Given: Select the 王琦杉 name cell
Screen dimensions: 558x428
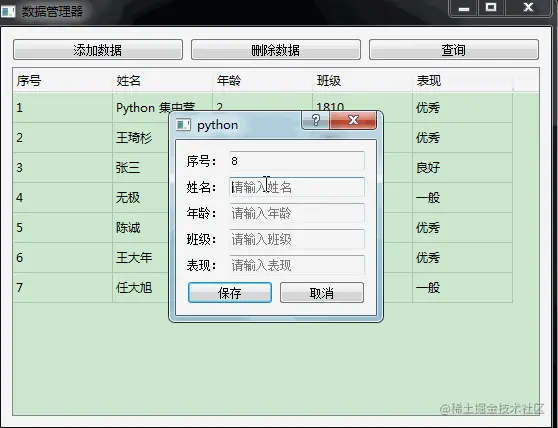Looking at the screenshot, I should point(141,138).
